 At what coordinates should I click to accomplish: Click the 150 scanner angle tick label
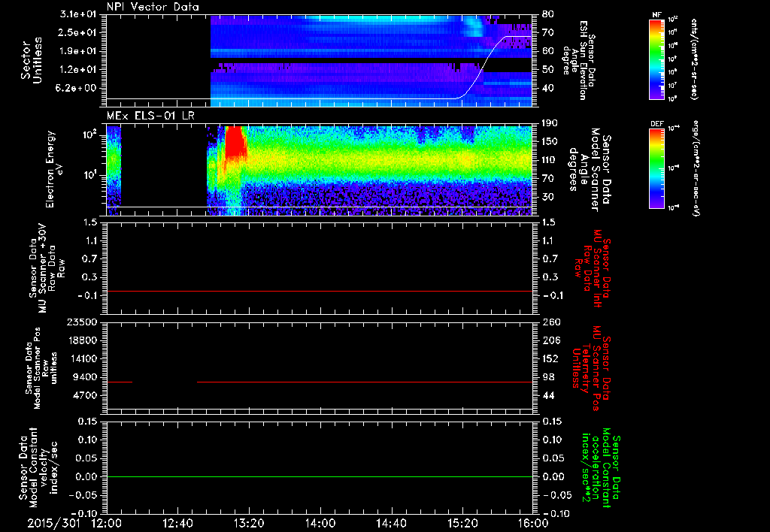click(x=550, y=142)
